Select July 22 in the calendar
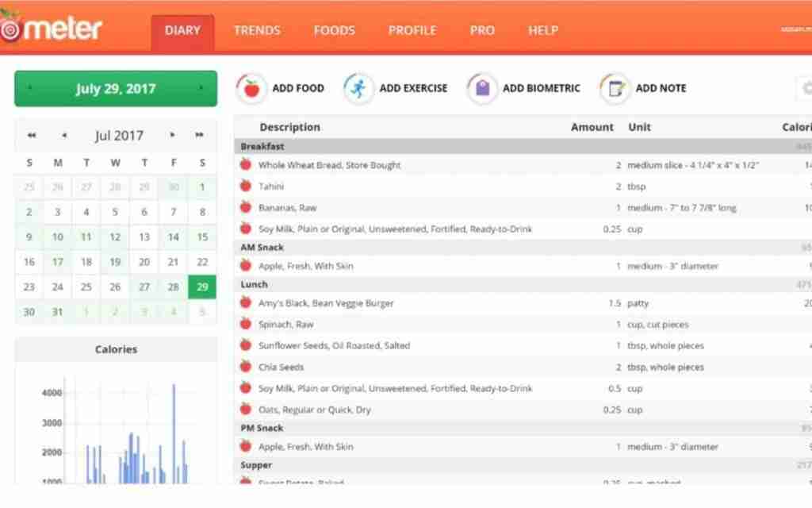This screenshot has width=812, height=508. click(202, 262)
